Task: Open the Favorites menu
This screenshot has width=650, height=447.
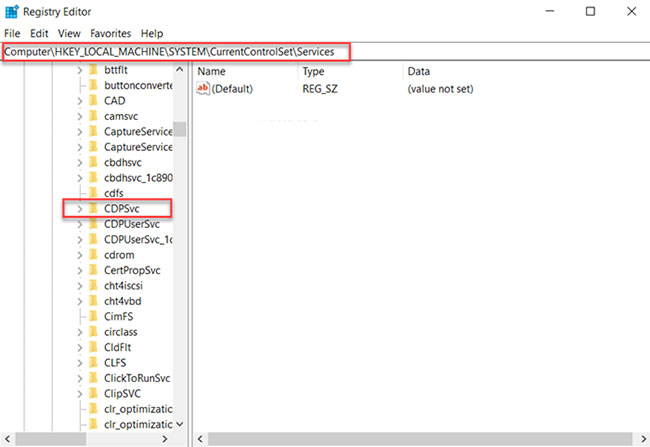Action: (108, 33)
